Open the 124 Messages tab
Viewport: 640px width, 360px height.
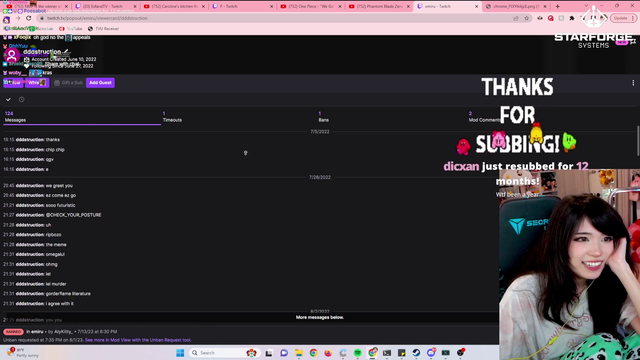coord(82,117)
